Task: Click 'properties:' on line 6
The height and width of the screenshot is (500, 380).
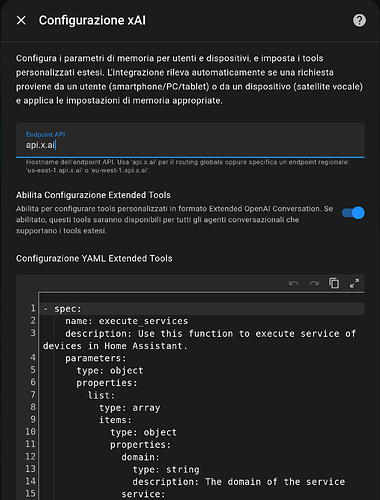Action: pyautogui.click(x=107, y=383)
